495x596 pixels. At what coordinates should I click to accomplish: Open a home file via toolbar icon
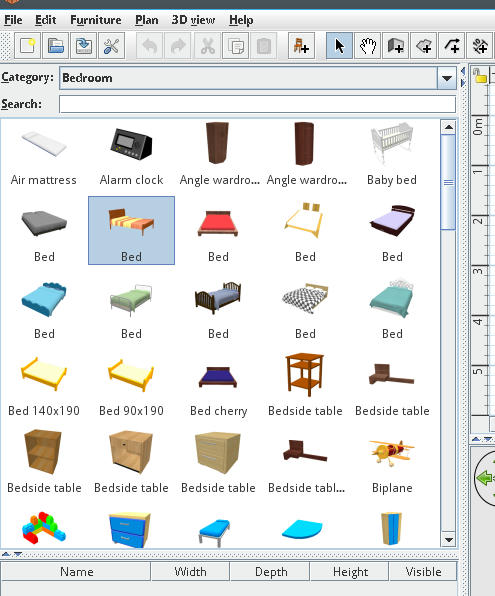pos(56,46)
